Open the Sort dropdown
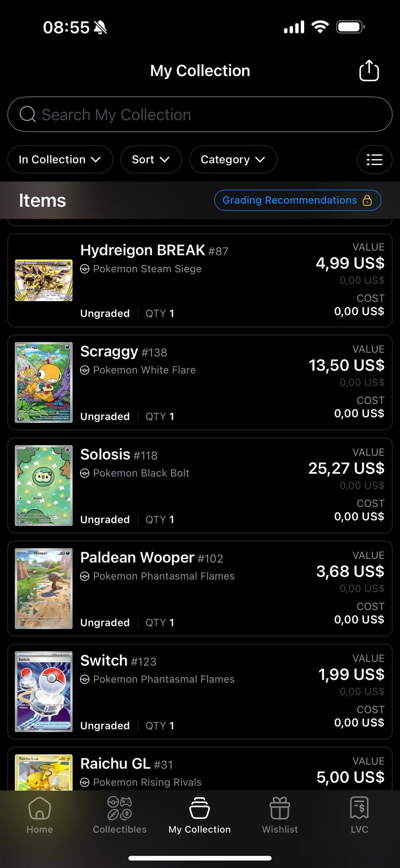Image resolution: width=400 pixels, height=868 pixels. click(151, 159)
